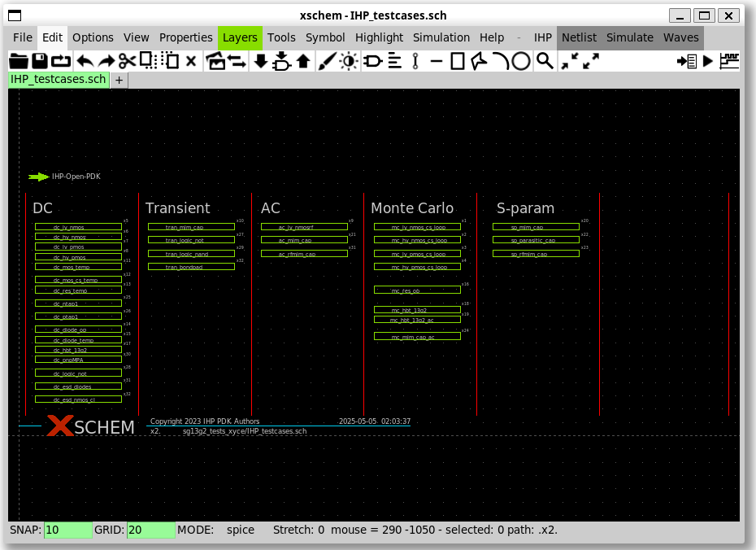The image size is (756, 550).
Task: Click the Undo arrow icon
Action: pos(85,61)
